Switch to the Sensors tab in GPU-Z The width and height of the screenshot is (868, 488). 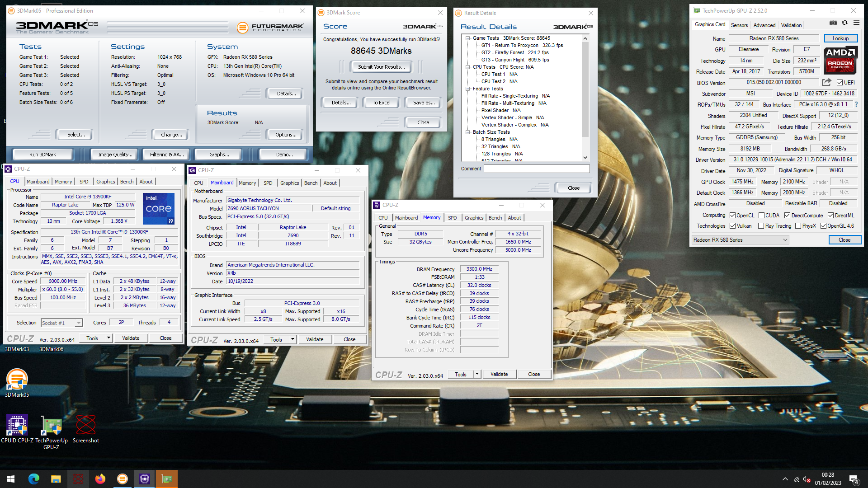click(x=740, y=25)
